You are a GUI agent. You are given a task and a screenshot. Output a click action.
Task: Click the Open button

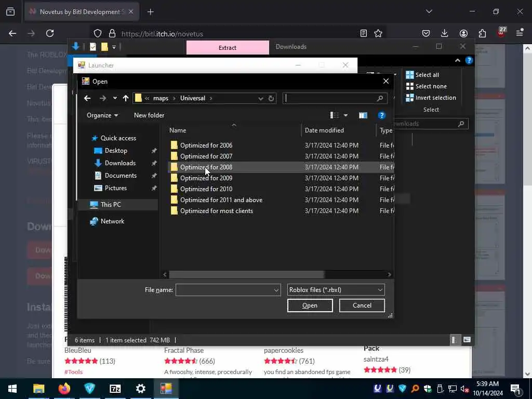310,305
